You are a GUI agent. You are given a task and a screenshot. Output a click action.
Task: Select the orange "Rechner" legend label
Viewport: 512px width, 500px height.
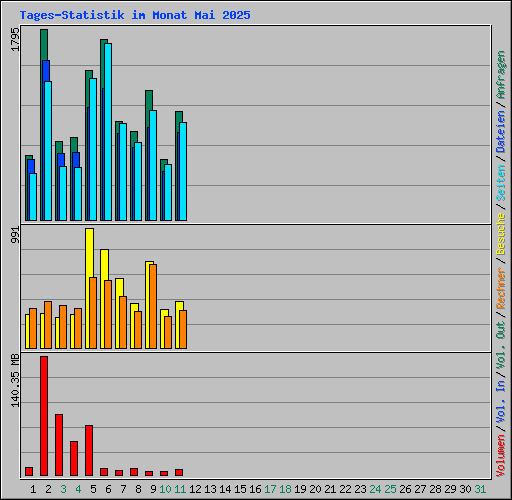501,288
